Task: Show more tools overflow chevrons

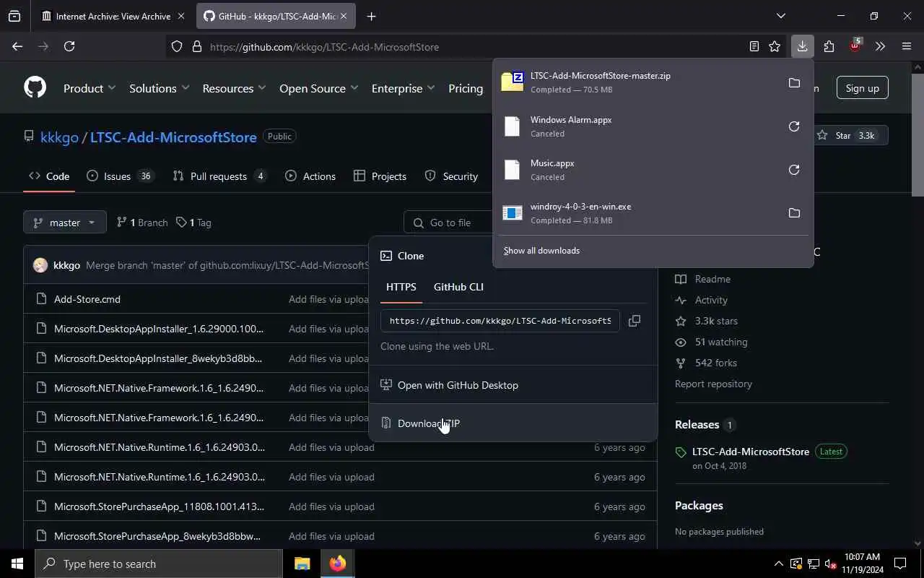Action: tap(880, 46)
